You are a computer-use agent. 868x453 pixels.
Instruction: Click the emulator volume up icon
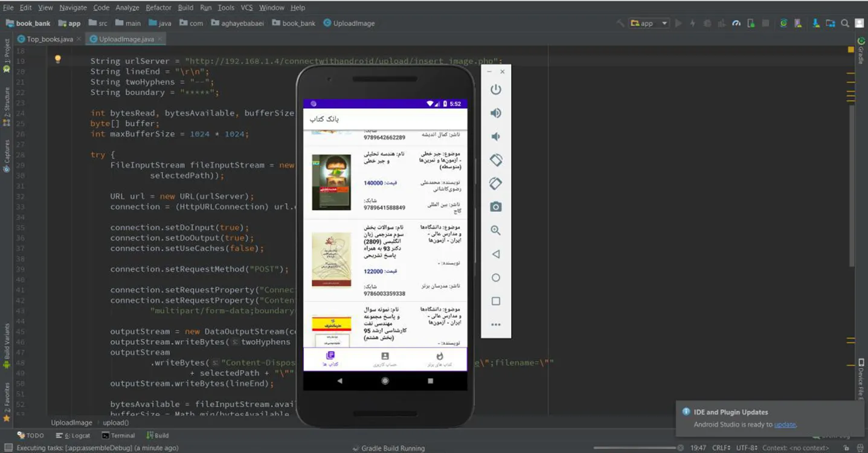click(495, 113)
